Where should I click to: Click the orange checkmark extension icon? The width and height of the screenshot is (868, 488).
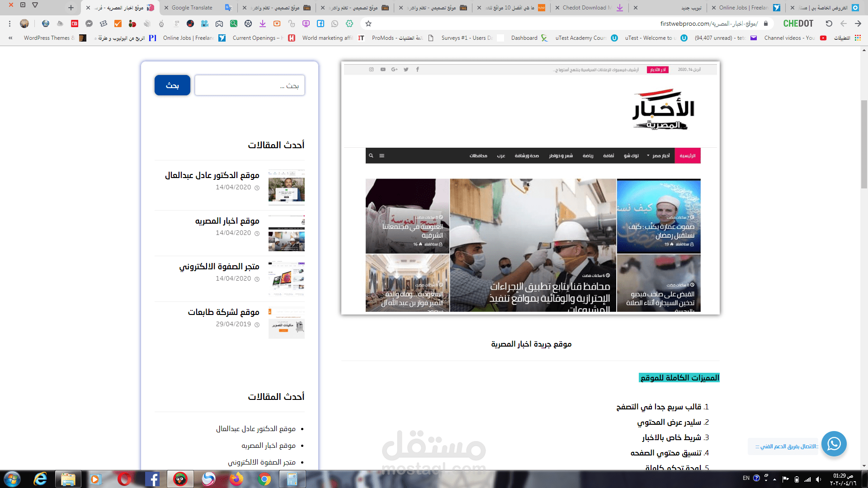coord(118,23)
